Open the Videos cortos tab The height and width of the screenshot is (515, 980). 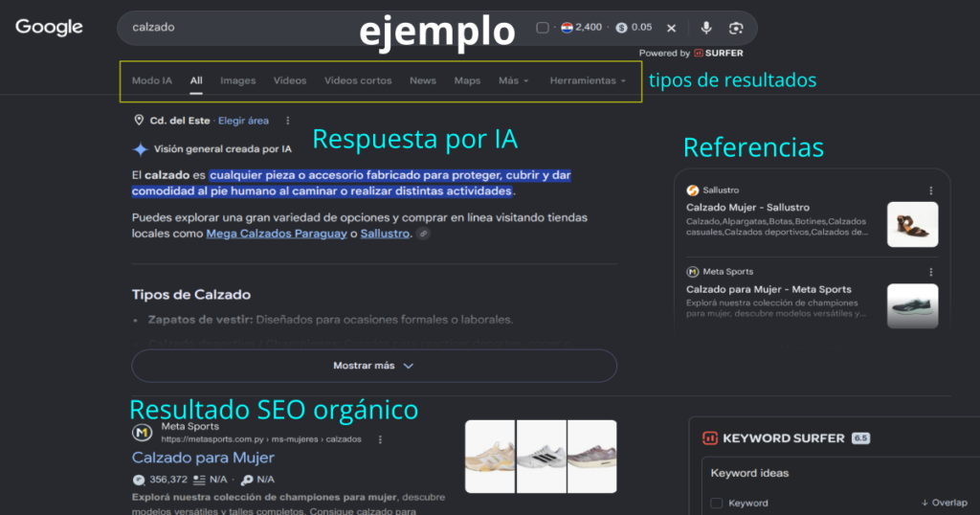358,80
